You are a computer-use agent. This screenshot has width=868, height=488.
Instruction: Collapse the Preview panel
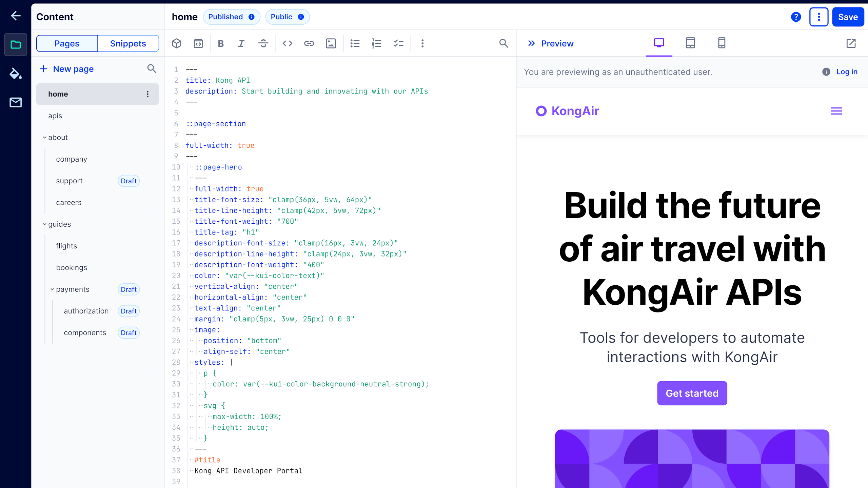point(532,43)
